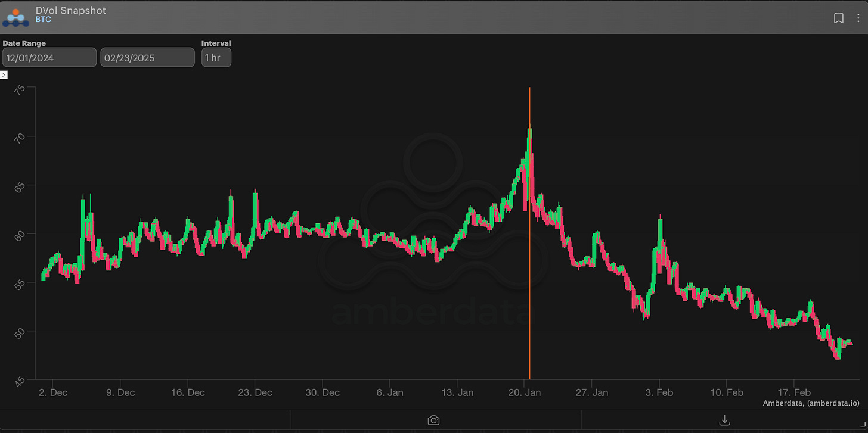Click the 27. Jan axis label

(x=593, y=392)
